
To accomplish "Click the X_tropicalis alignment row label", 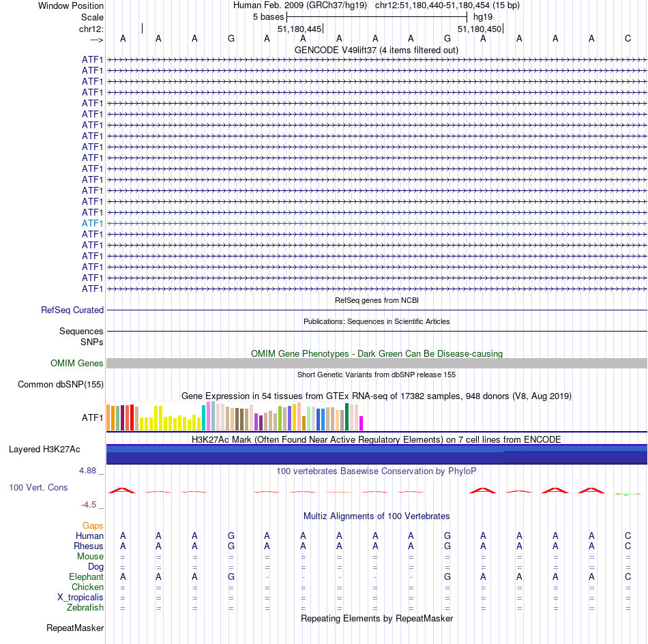I will click(80, 598).
